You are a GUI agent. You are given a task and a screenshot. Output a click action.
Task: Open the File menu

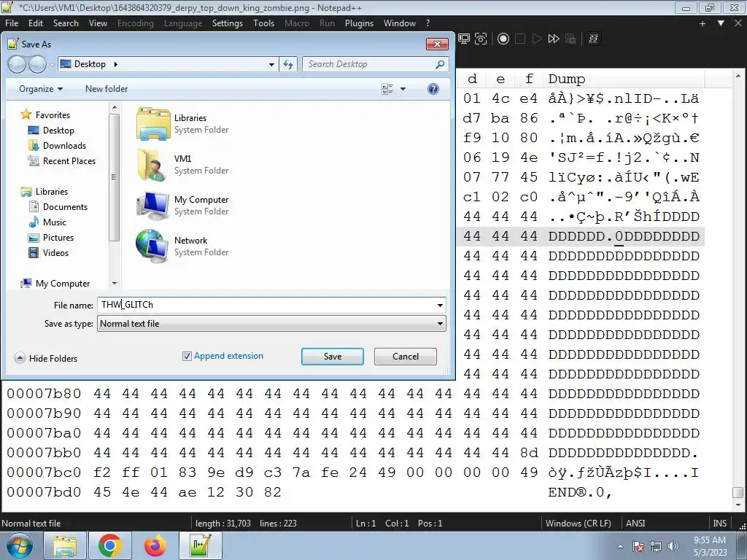pos(12,23)
